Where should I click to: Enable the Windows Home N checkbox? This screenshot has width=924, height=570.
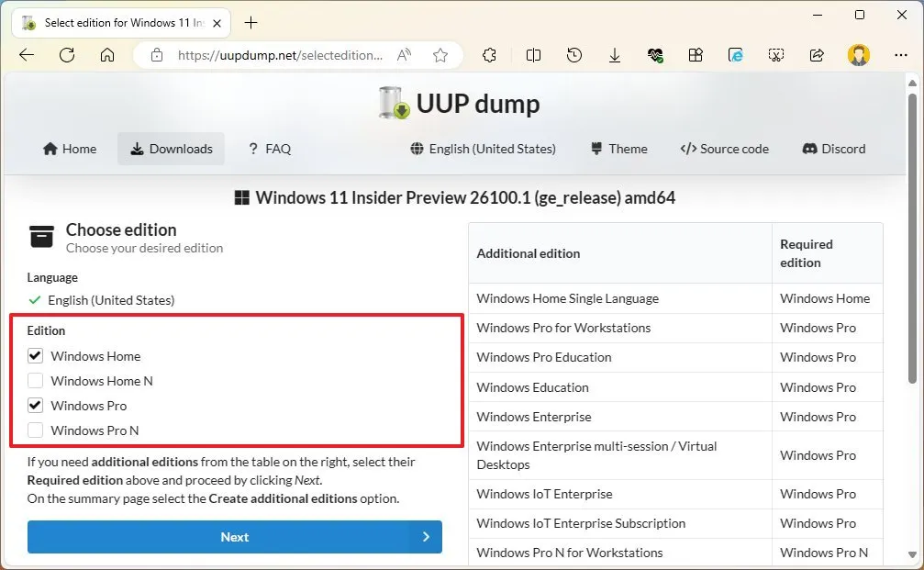[x=35, y=381]
